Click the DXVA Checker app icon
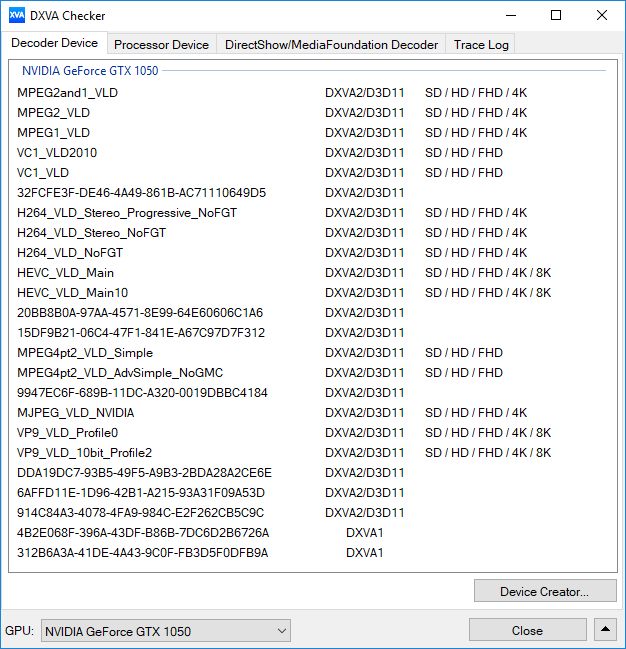The width and height of the screenshot is (626, 649). coord(17,16)
